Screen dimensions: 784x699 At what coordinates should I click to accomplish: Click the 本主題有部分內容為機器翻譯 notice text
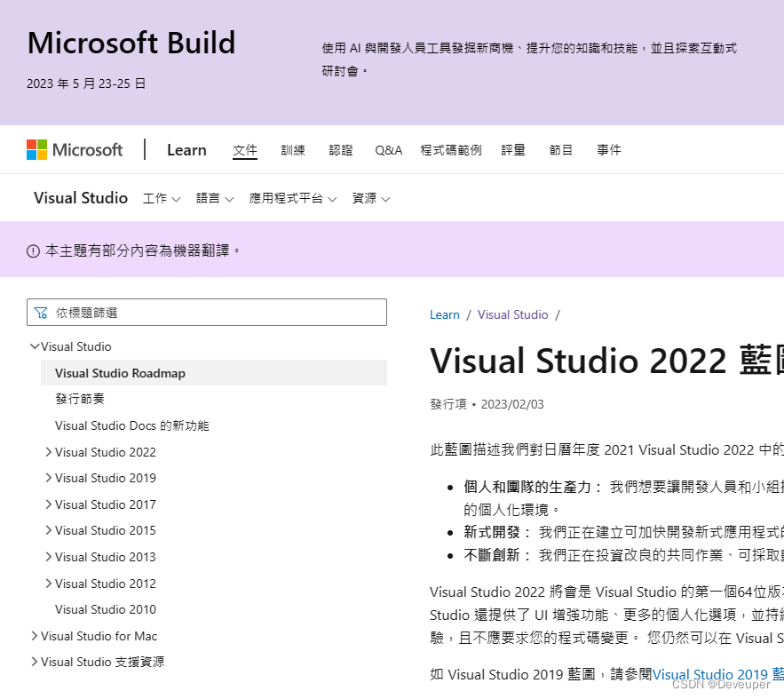[142, 250]
